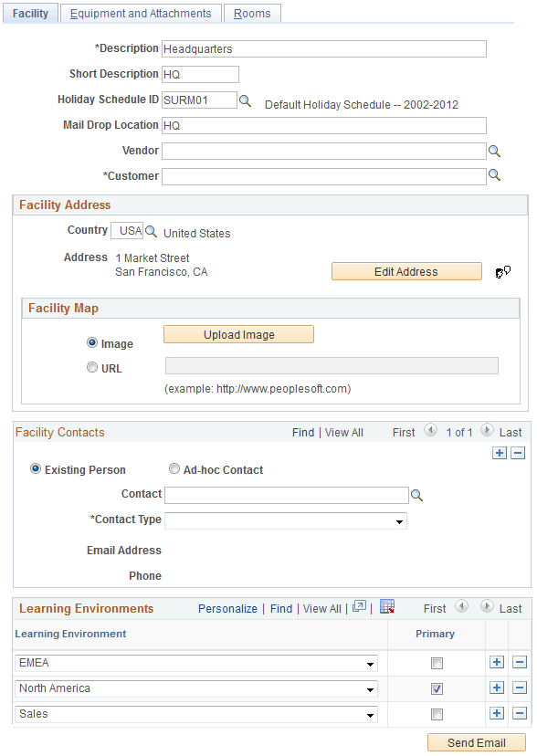This screenshot has width=537, height=756.
Task: Click the Upload Image button
Action: tap(237, 334)
